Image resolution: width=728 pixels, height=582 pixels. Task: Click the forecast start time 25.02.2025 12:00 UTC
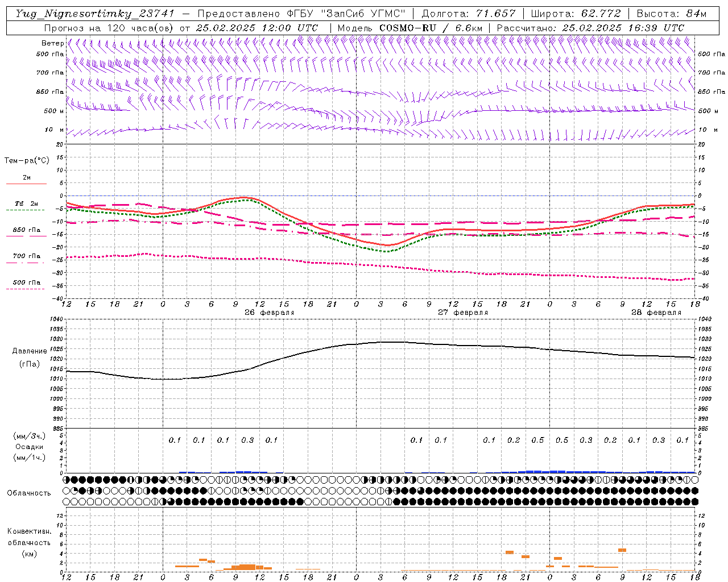coord(257,28)
